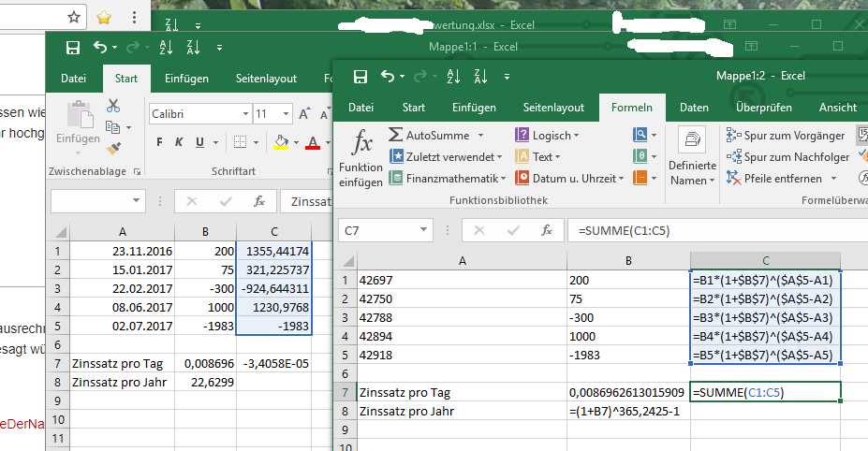Image resolution: width=868 pixels, height=451 pixels.
Task: Toggle bold F formatting button
Action: (x=159, y=142)
